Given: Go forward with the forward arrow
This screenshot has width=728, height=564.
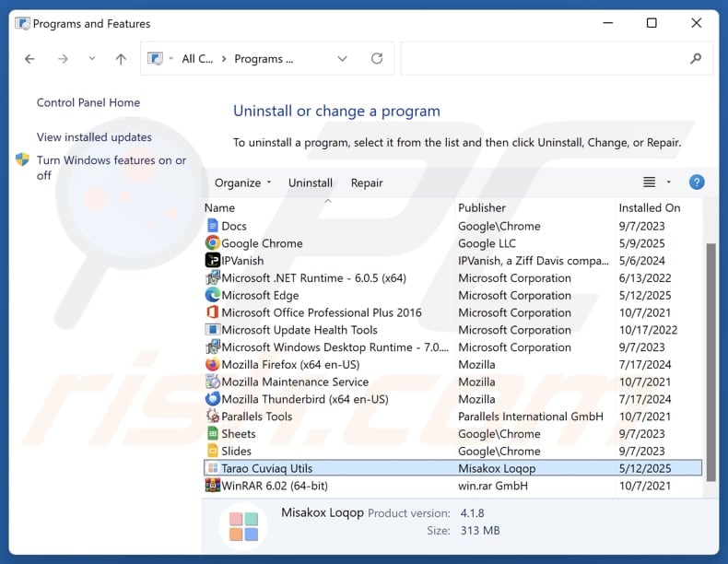Looking at the screenshot, I should (63, 59).
